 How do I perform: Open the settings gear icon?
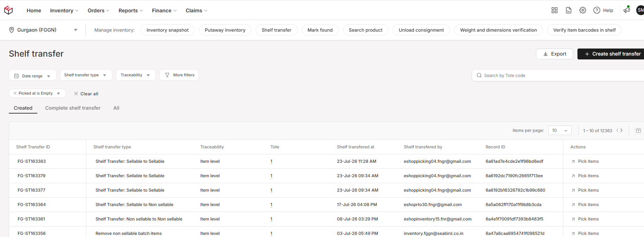[x=583, y=10]
